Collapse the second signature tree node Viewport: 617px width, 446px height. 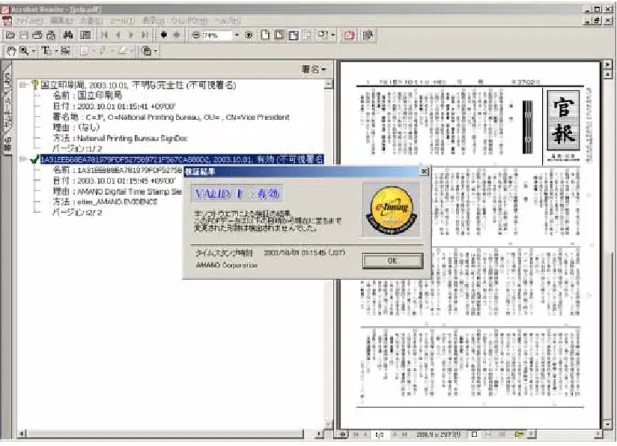pyautogui.click(x=23, y=159)
